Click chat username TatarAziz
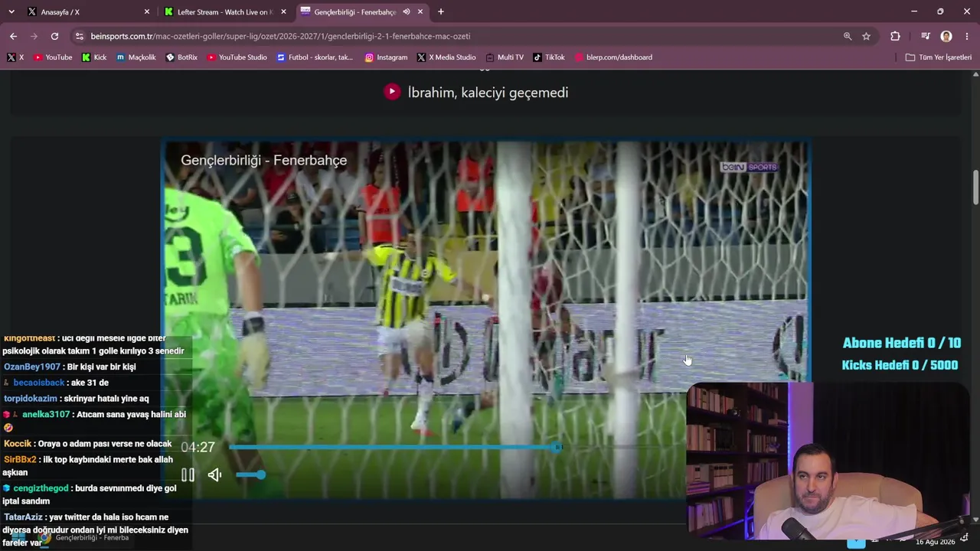The image size is (980, 551). point(23,517)
